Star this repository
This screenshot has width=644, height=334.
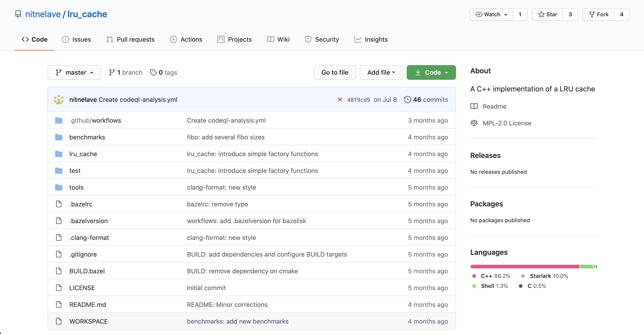pos(548,14)
